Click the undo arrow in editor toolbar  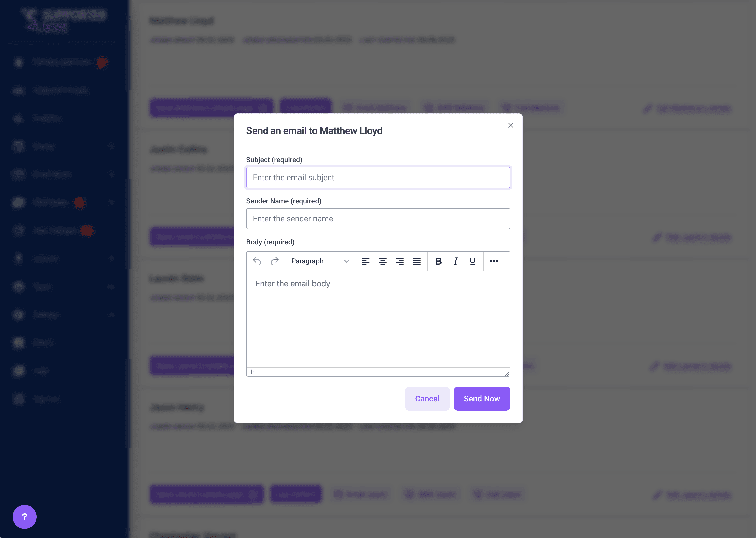pyautogui.click(x=257, y=261)
